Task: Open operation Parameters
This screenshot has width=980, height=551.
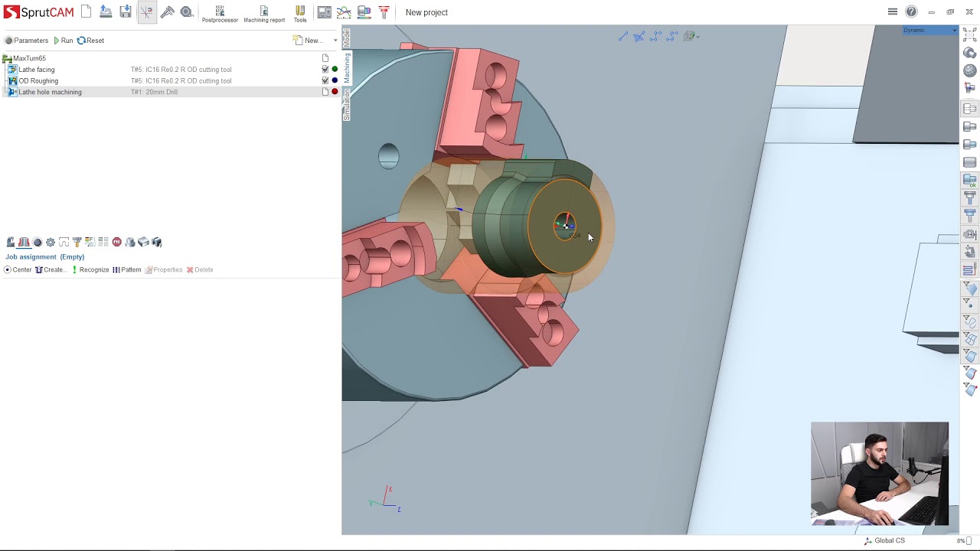Action: point(27,41)
